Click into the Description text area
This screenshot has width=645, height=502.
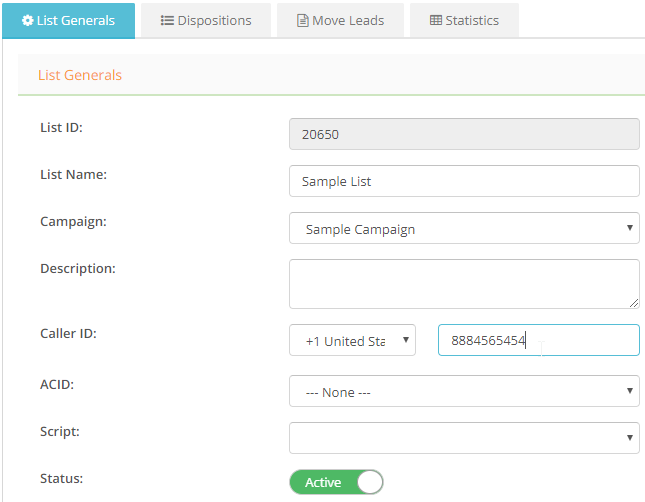(x=464, y=284)
